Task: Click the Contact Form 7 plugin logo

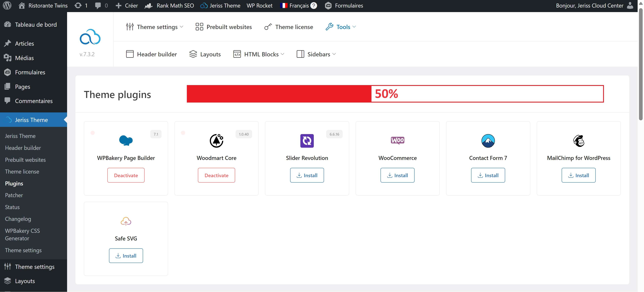Action: (488, 141)
